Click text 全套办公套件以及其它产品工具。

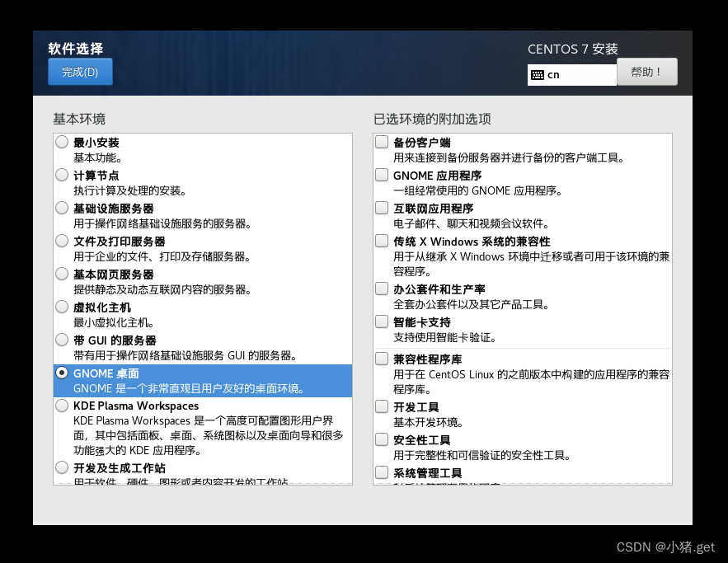(x=472, y=304)
